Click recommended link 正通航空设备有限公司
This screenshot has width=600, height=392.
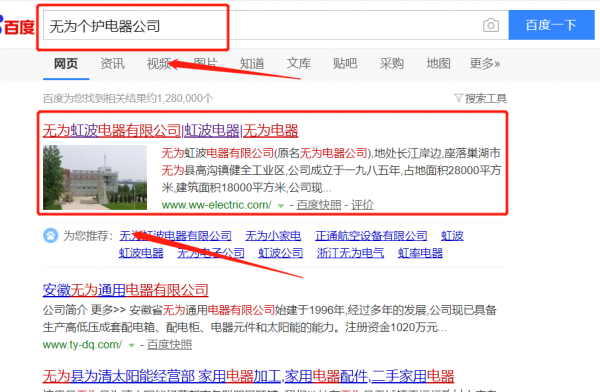tap(371, 236)
